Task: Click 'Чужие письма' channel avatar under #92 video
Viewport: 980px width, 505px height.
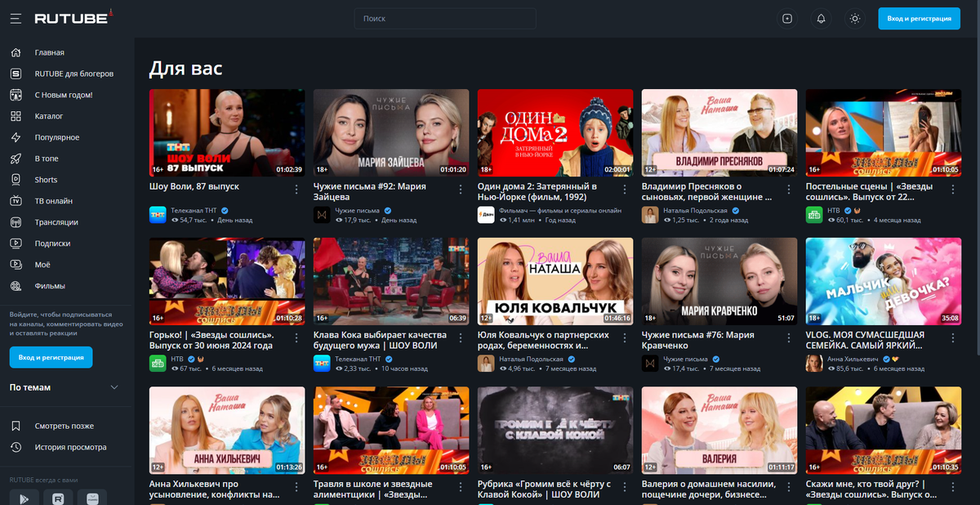Action: point(322,215)
